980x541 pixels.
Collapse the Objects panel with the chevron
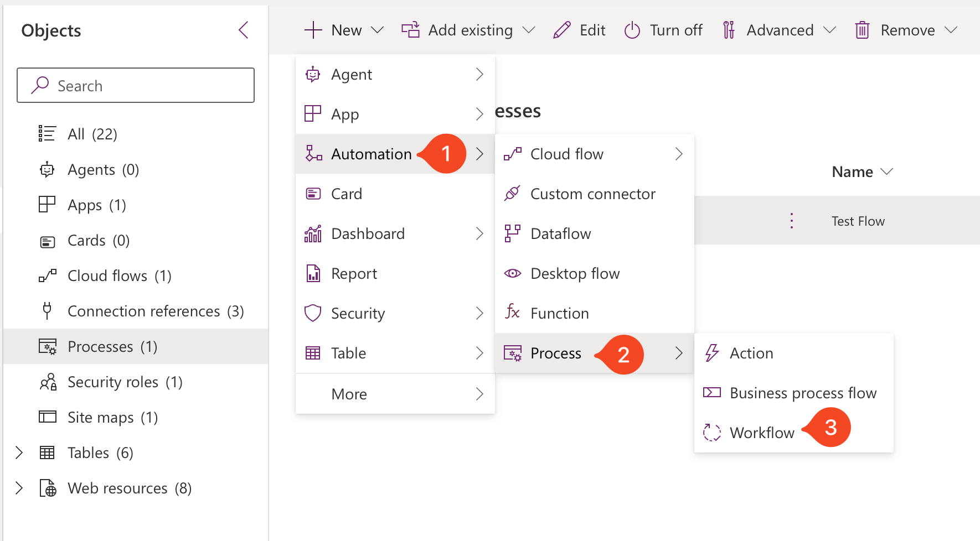[x=243, y=30]
